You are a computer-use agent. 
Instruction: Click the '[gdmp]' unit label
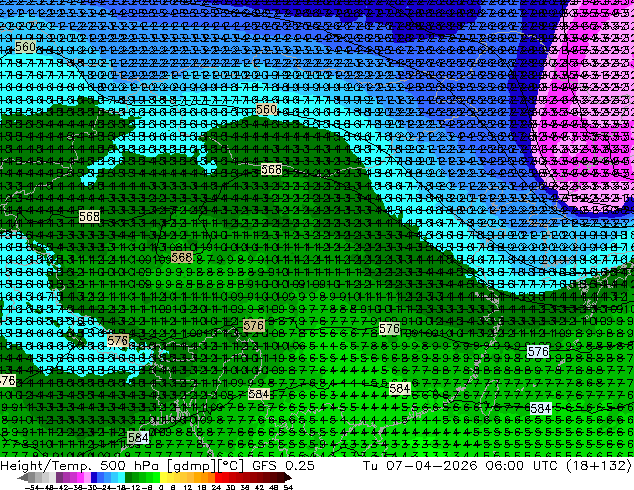(x=190, y=466)
